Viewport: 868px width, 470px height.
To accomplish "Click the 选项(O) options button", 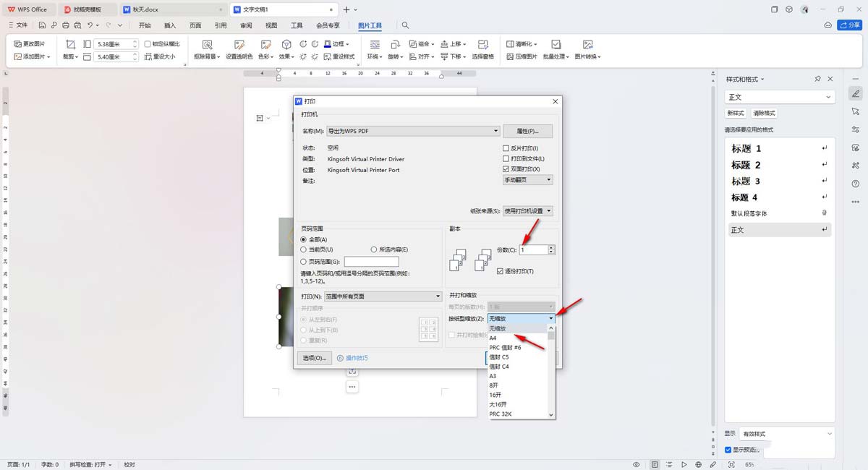I will pos(314,358).
